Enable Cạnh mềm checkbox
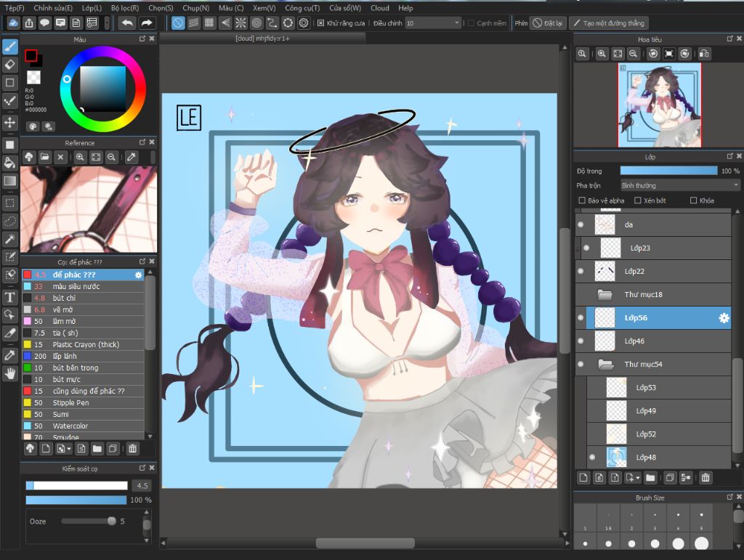Screen dimensions: 744x560 pyautogui.click(x=471, y=23)
